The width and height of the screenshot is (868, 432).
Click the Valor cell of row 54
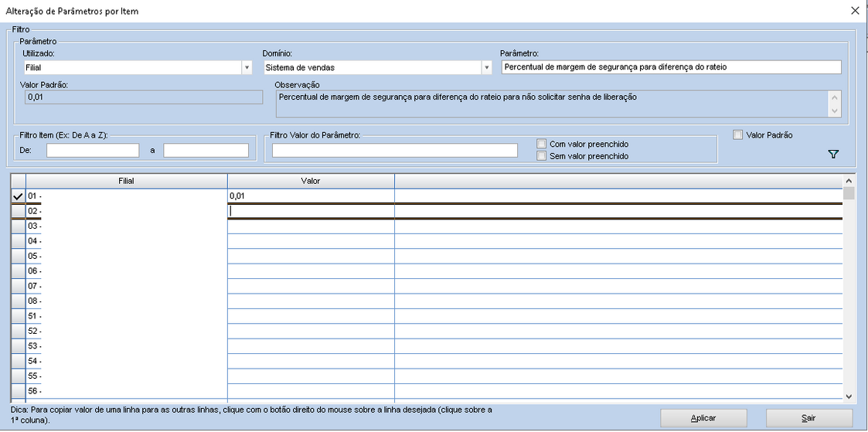[311, 361]
